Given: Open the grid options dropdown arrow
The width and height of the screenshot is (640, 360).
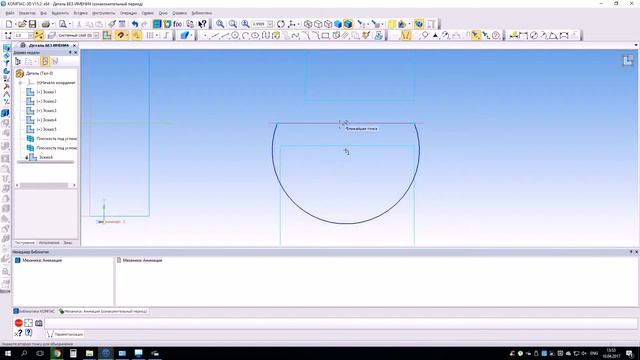Looking at the screenshot, I should click(157, 36).
